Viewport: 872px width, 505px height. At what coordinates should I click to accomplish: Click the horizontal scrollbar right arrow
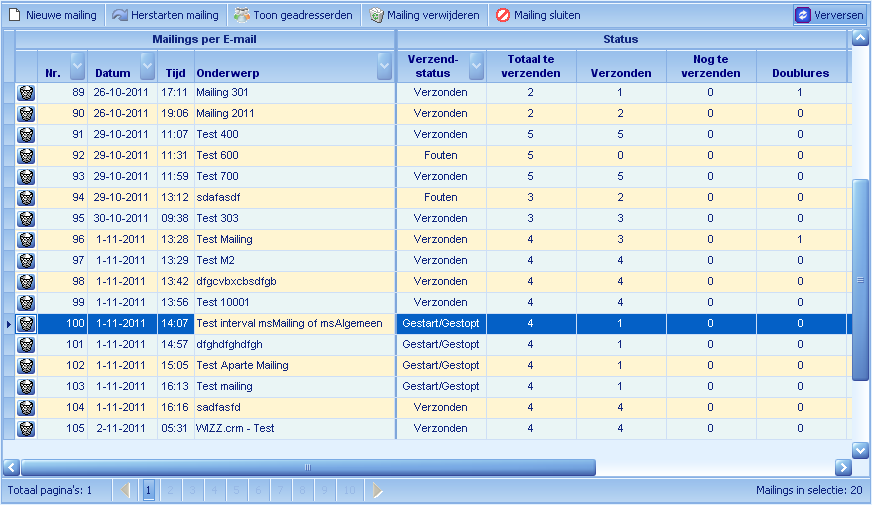(x=843, y=468)
